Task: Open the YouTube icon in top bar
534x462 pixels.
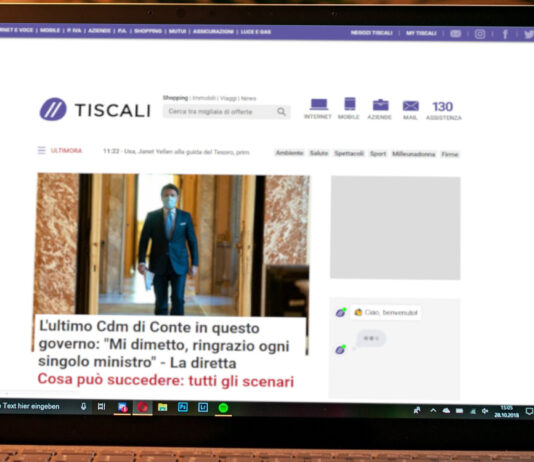Action: (456, 34)
